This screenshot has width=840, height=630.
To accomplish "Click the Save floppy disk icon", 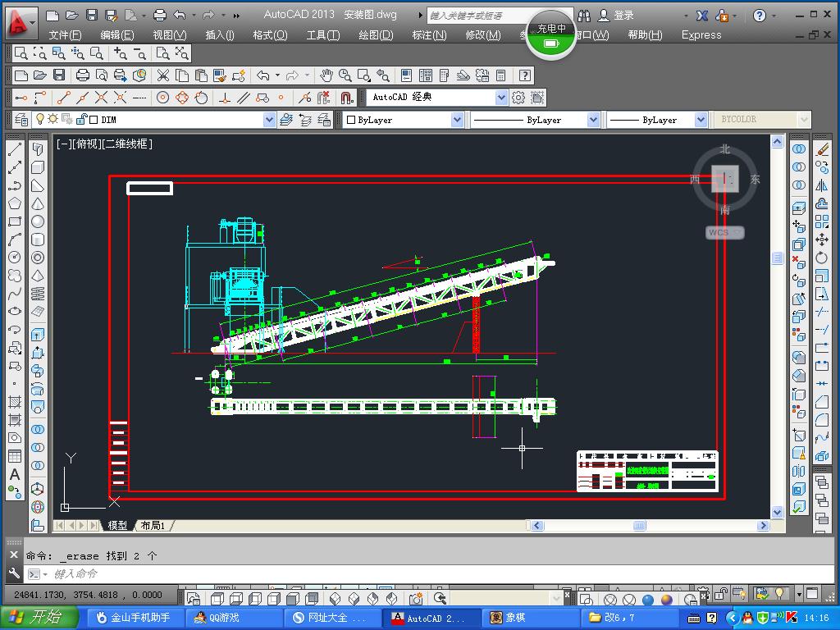I will pyautogui.click(x=59, y=75).
